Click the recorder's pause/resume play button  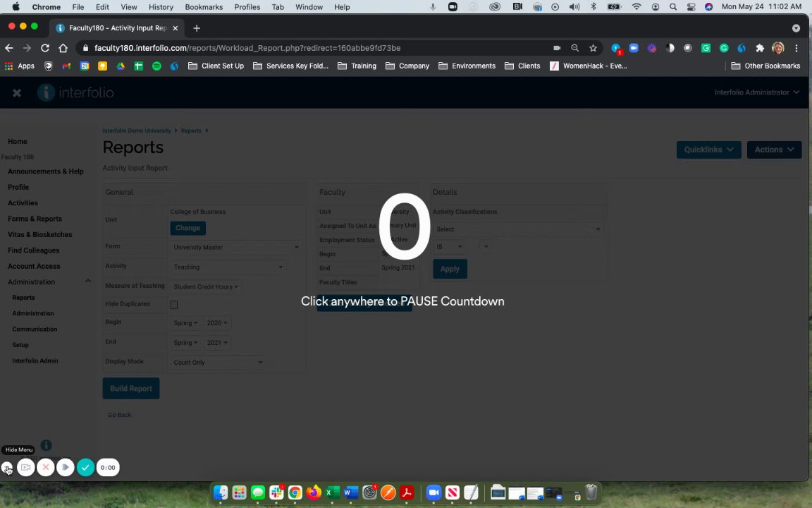click(x=66, y=468)
